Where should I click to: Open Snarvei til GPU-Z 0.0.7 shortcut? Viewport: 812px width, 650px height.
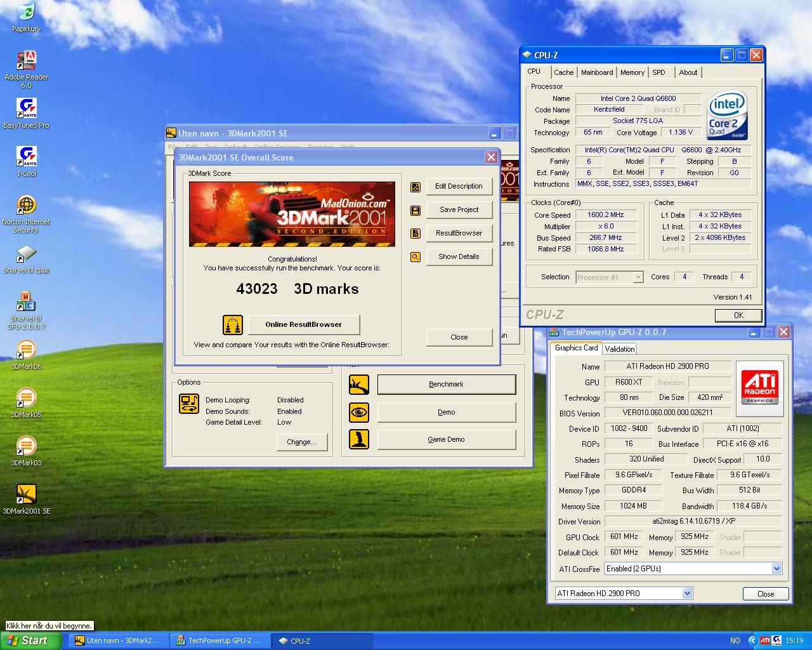[x=26, y=302]
